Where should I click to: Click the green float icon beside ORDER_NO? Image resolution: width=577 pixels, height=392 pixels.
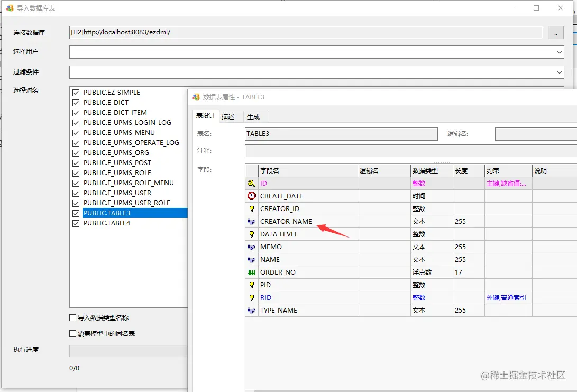251,272
